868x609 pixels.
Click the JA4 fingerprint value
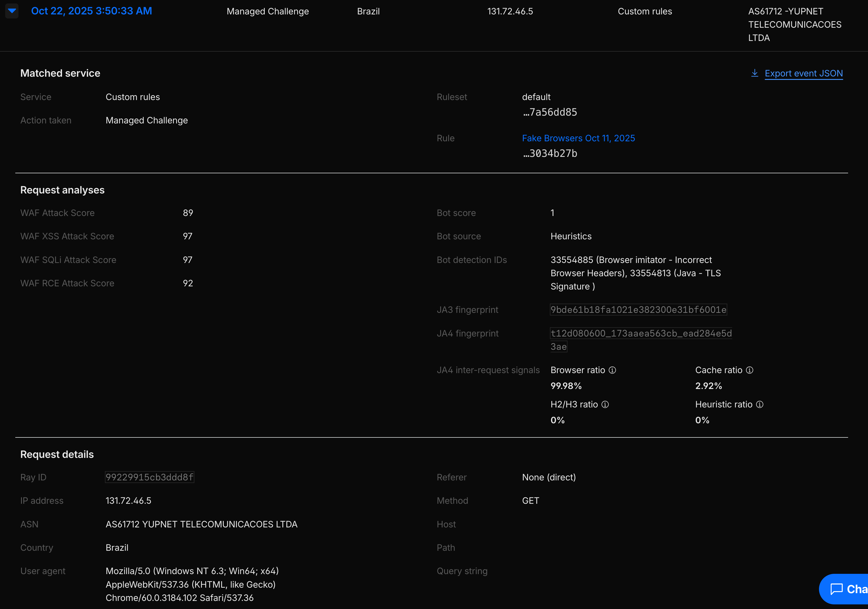click(x=640, y=333)
